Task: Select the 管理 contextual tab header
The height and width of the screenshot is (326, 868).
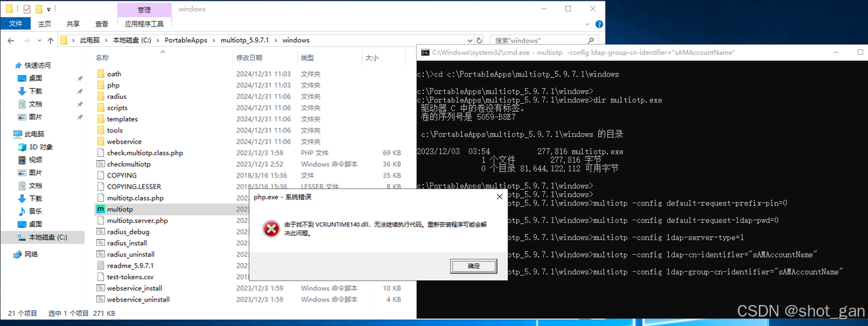Action: [x=144, y=9]
